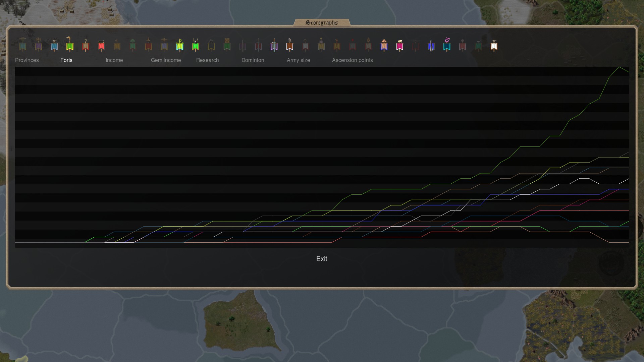The width and height of the screenshot is (644, 362).
Task: Toggle the yellow-bordered green banner with crook staff
Action: [x=70, y=44]
